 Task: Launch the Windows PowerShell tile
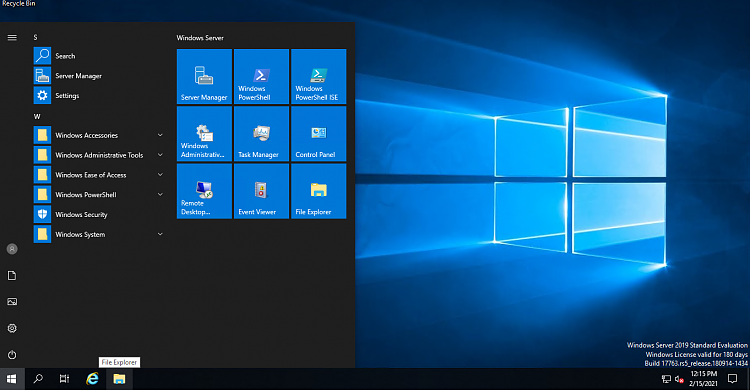coord(262,77)
